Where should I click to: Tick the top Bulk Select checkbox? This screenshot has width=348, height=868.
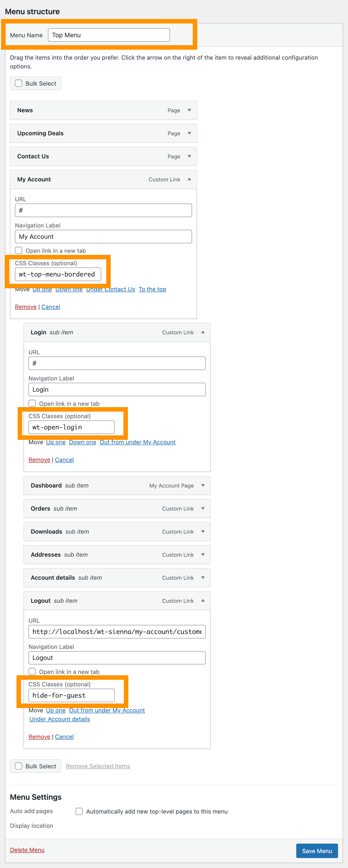tap(19, 83)
